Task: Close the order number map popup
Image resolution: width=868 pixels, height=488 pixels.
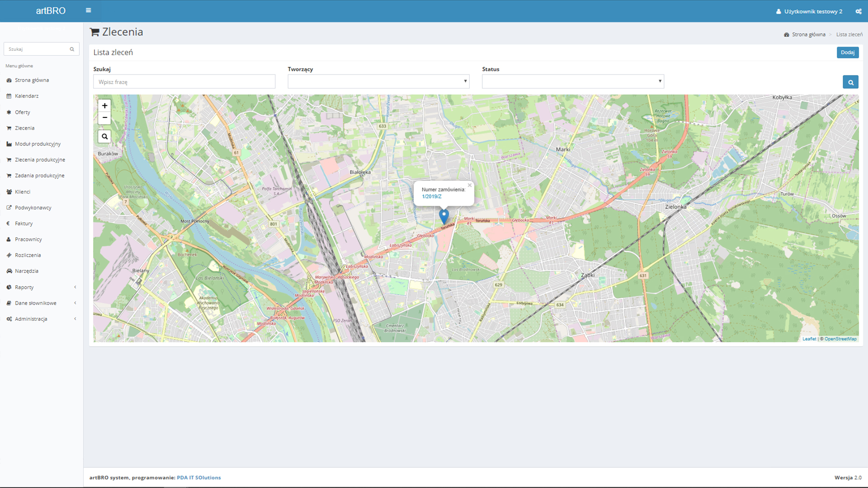Action: pos(469,185)
